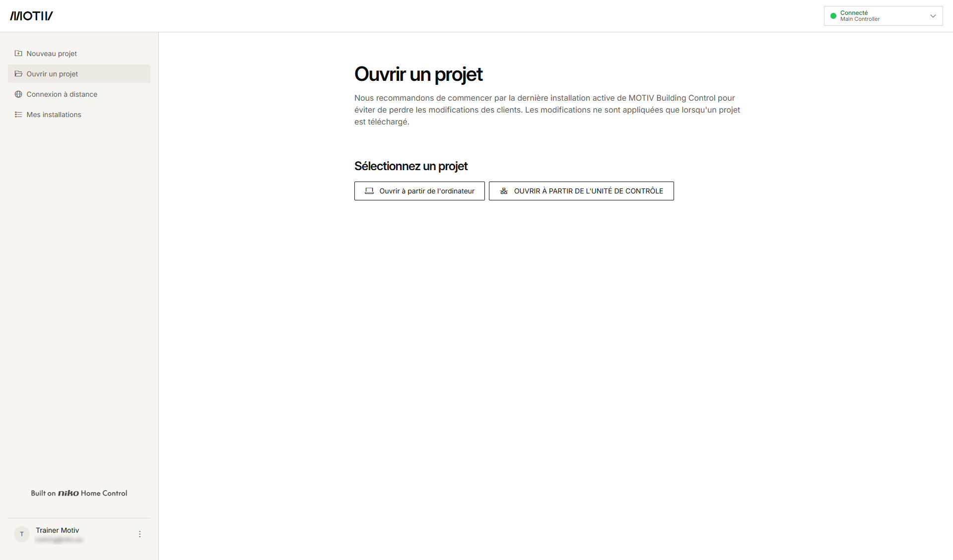Click the Ouvrir un projet page title
Screen dimensions: 953x560
pyautogui.click(x=418, y=74)
